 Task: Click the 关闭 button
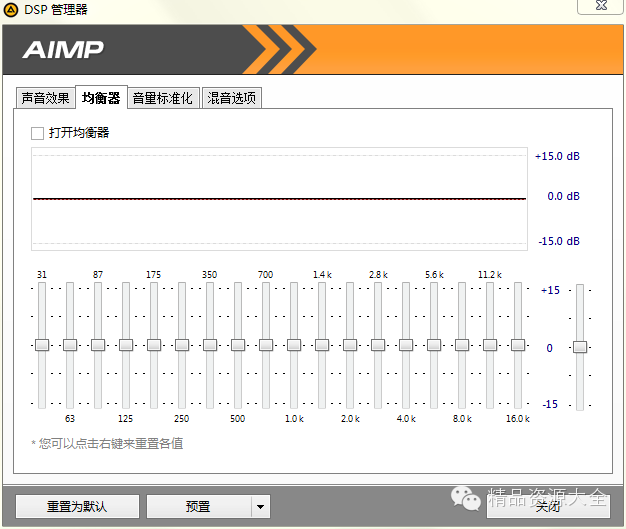click(548, 506)
